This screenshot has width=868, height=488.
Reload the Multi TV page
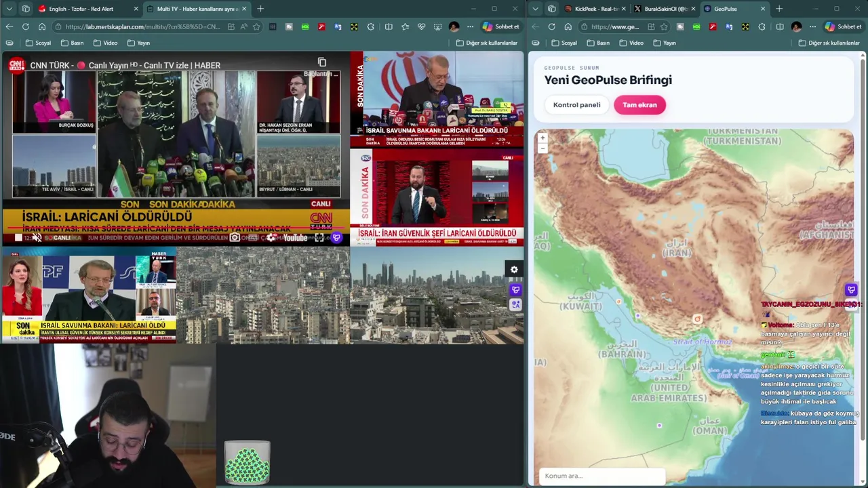point(25,26)
